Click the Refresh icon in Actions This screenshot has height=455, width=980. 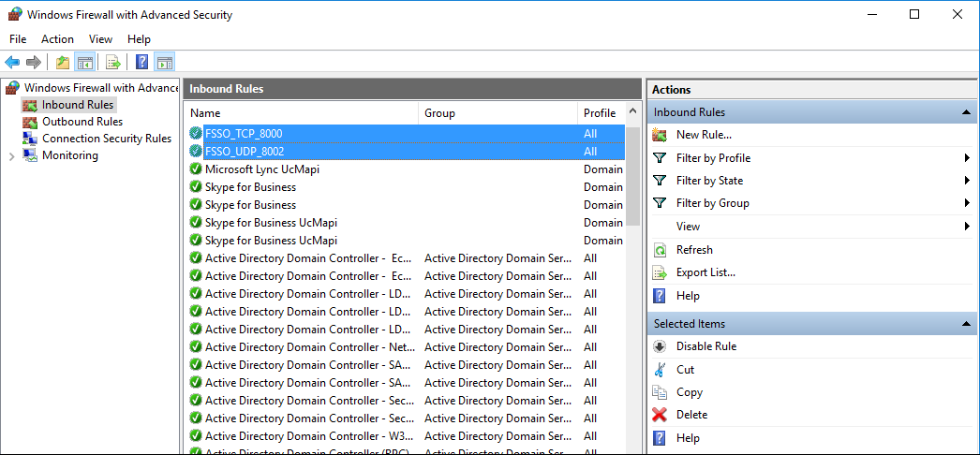point(660,250)
